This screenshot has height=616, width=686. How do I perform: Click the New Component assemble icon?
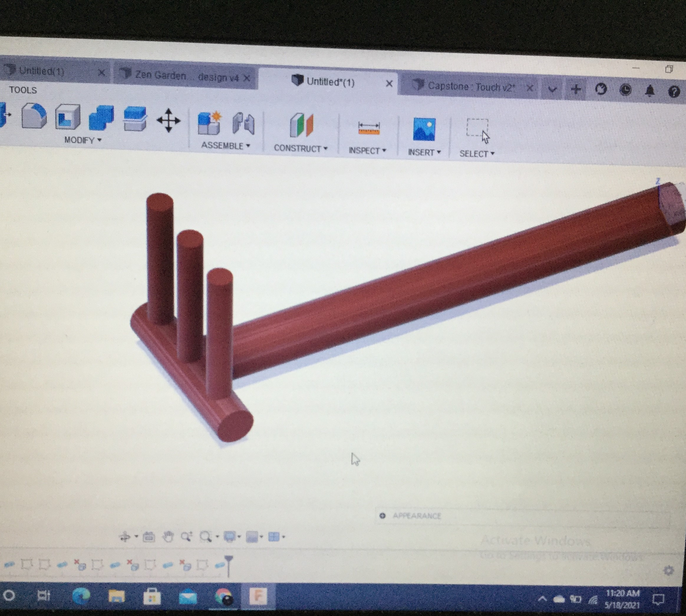(x=209, y=123)
